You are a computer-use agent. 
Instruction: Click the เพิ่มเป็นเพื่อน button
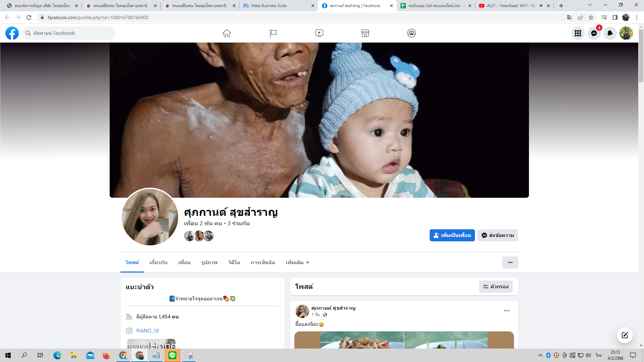(x=452, y=235)
